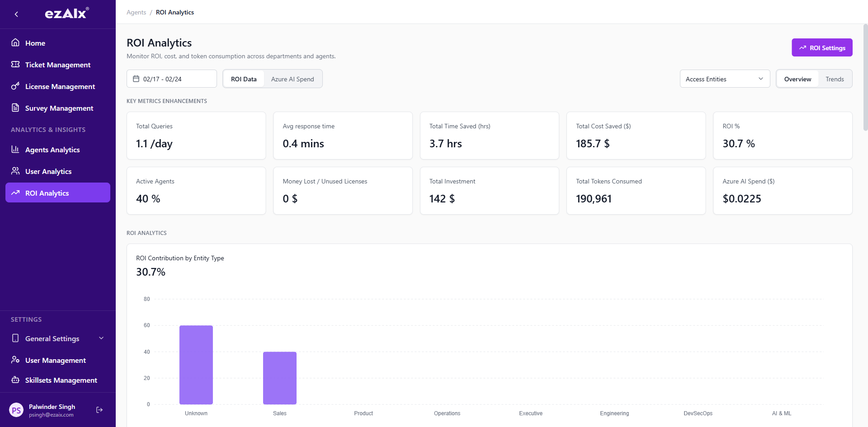The width and height of the screenshot is (868, 427).
Task: Select the Home icon in the sidebar
Action: (x=16, y=43)
